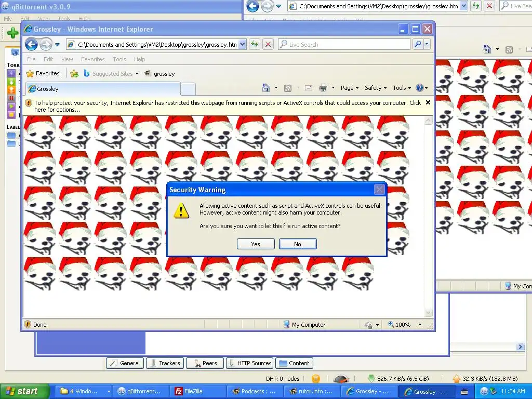Click the red Stop button in front Grossley window

tap(268, 44)
